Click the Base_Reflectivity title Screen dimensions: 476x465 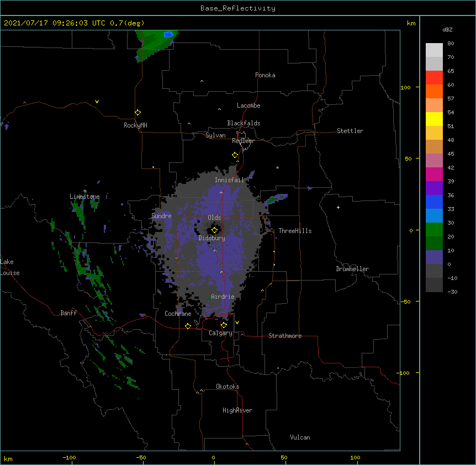click(x=238, y=8)
